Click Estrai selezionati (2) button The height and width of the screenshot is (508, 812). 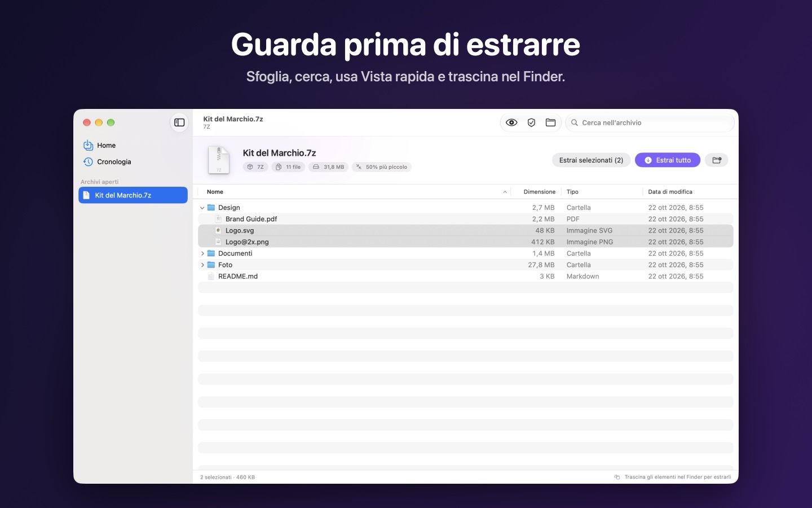(591, 160)
